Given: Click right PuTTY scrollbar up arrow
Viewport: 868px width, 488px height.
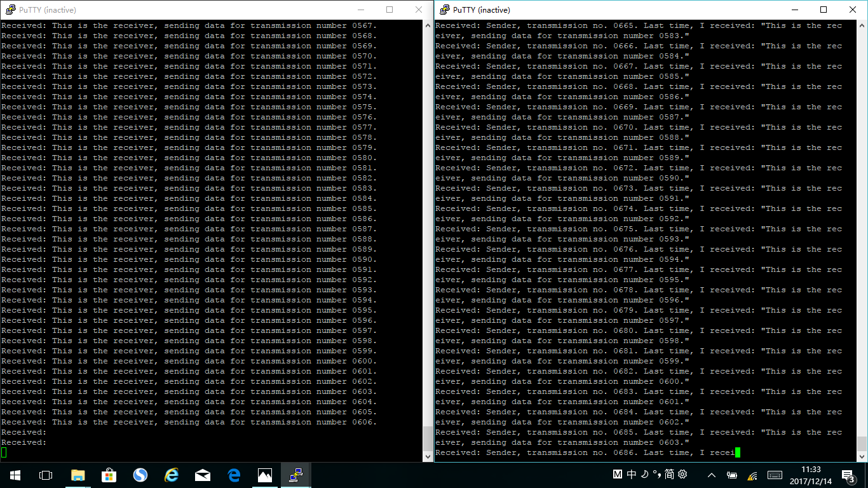Looking at the screenshot, I should [862, 25].
